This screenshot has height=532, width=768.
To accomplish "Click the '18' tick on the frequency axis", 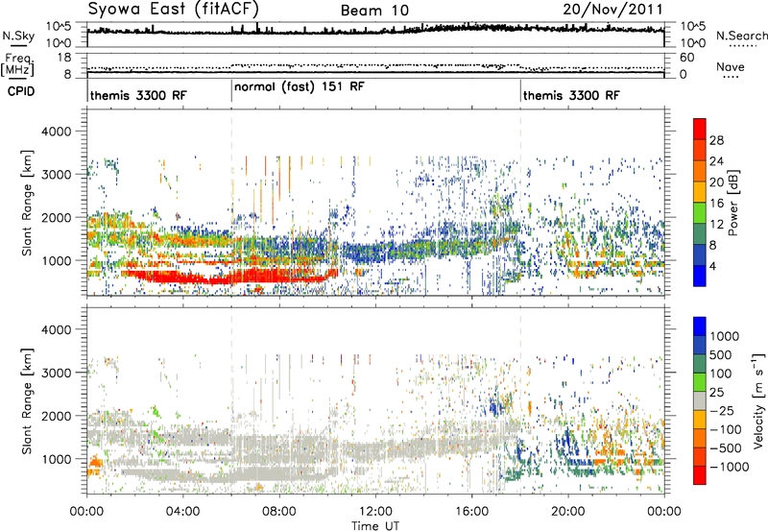I will pyautogui.click(x=64, y=58).
